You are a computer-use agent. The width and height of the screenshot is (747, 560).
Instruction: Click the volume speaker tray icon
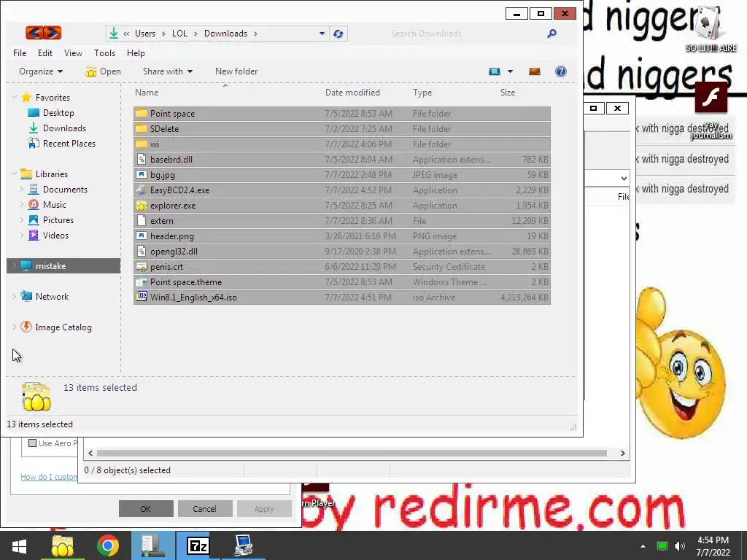click(680, 545)
